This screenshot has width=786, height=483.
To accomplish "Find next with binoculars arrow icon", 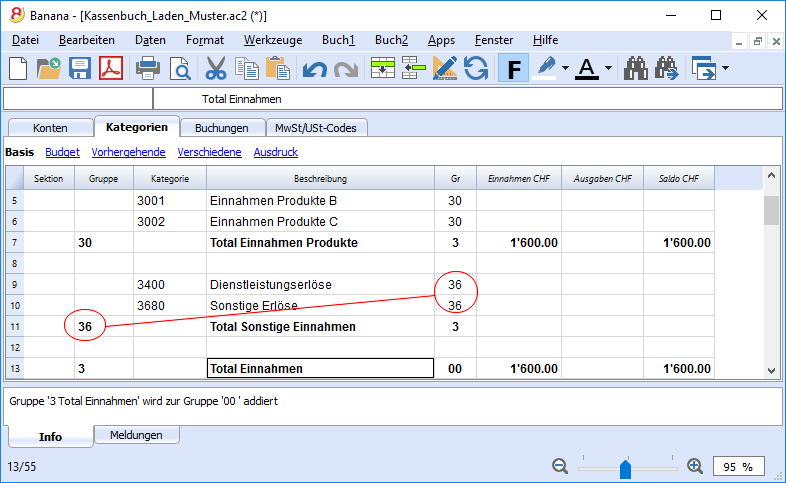I will click(667, 68).
